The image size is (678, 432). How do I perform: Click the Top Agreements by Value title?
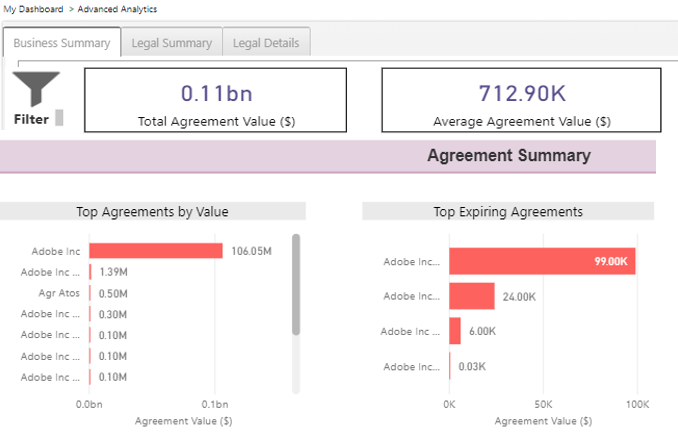tap(152, 212)
